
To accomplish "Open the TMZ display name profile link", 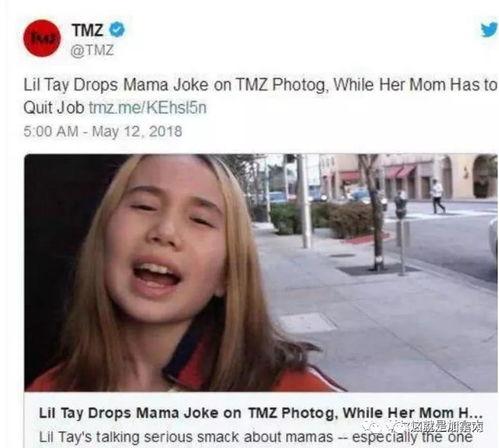I will tap(87, 30).
